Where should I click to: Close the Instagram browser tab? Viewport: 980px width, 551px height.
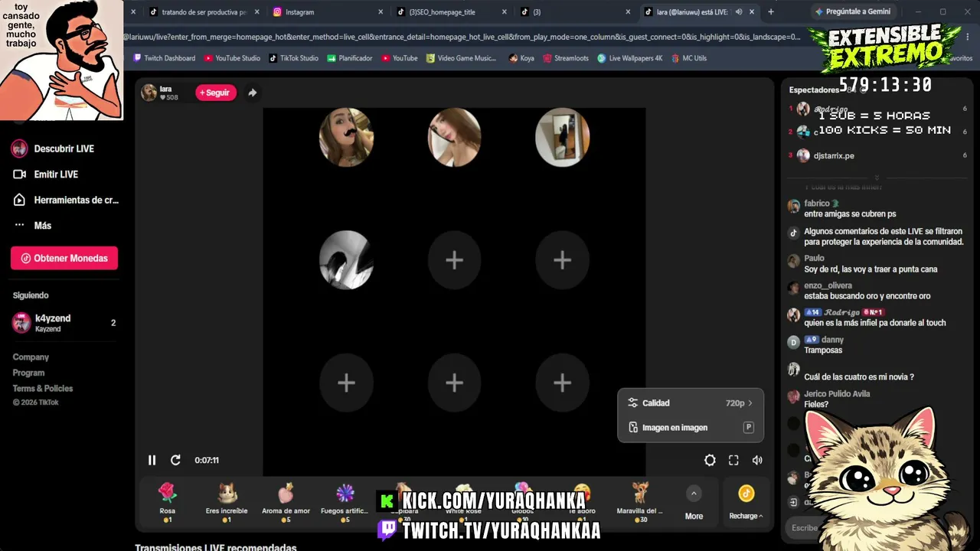pos(381,12)
